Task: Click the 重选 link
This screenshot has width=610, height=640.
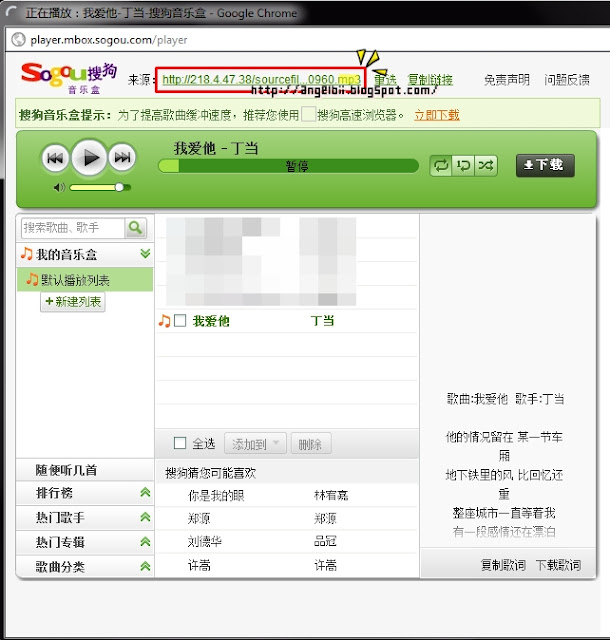Action: [385, 80]
